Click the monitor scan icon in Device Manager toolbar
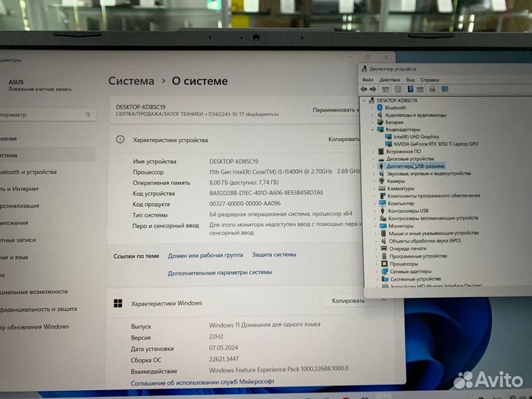This screenshot has width=532, height=399. pyautogui.click(x=445, y=89)
